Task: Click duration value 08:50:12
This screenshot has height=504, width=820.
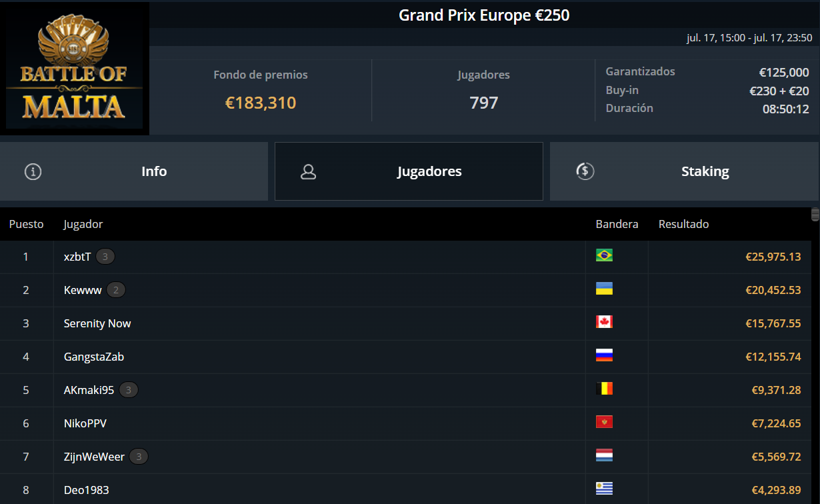Action: pyautogui.click(x=786, y=109)
